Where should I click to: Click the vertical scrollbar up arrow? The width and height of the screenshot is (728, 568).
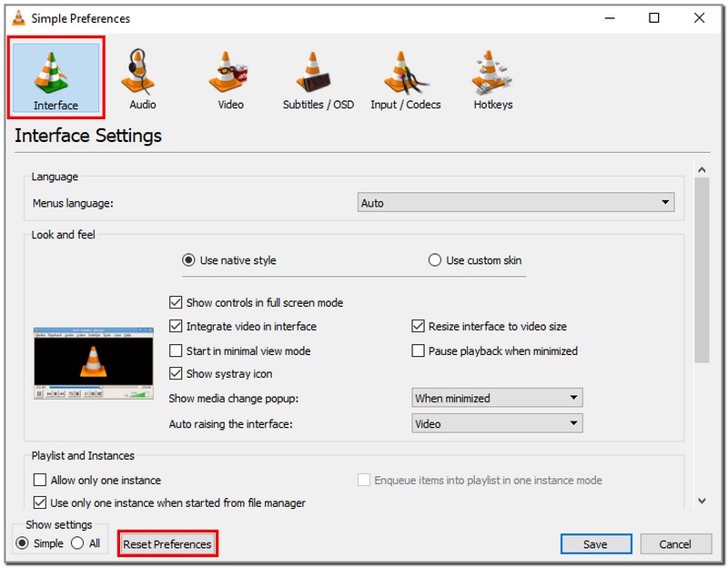click(x=702, y=168)
